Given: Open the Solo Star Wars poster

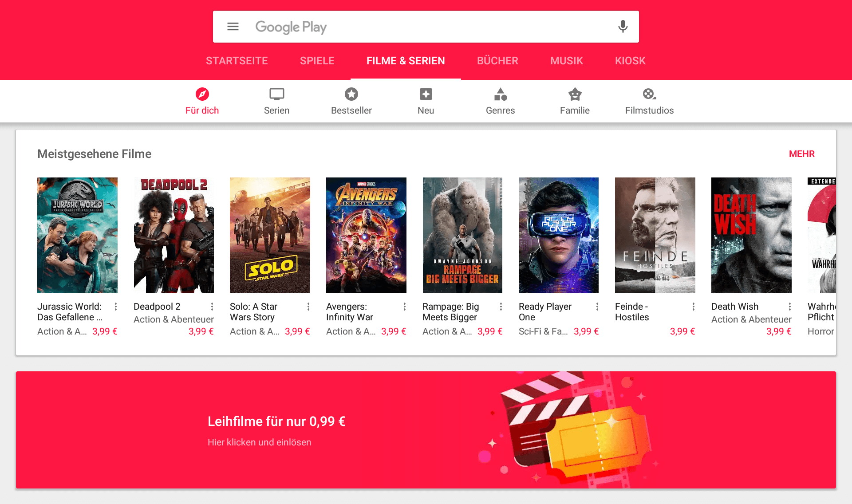Looking at the screenshot, I should [270, 235].
